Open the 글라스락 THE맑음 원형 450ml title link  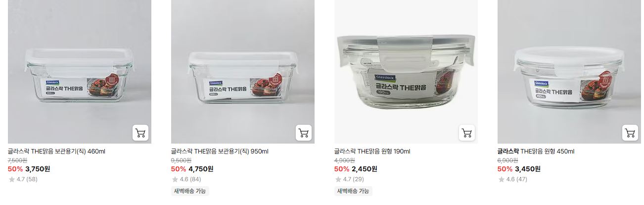tap(536, 152)
